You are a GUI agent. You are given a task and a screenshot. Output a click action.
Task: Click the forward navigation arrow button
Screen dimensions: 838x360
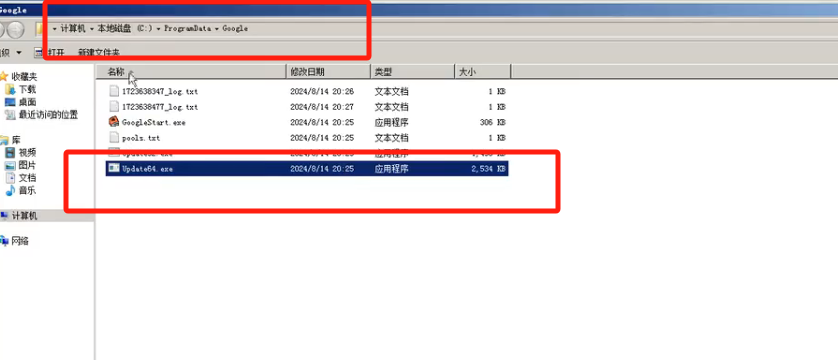coord(16,29)
